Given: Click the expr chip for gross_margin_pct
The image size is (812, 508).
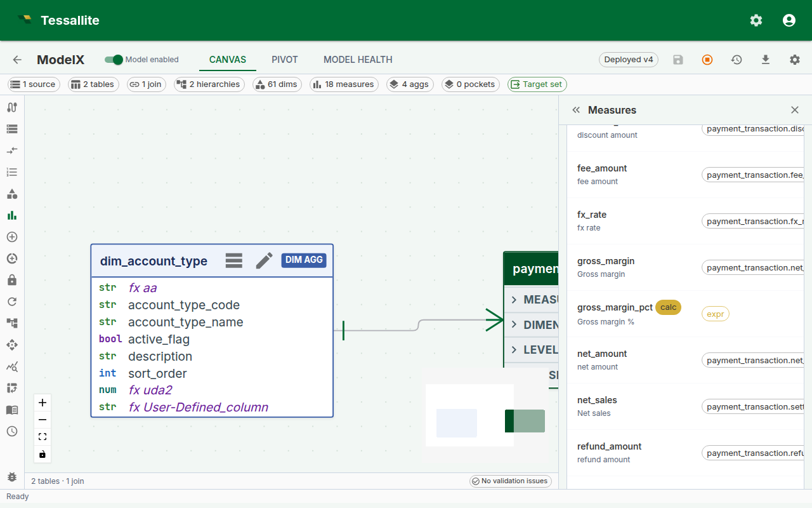Looking at the screenshot, I should 715,314.
